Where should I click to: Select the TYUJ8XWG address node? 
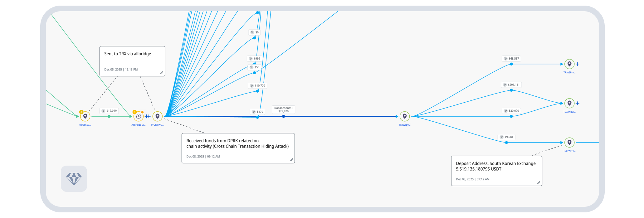click(x=158, y=116)
